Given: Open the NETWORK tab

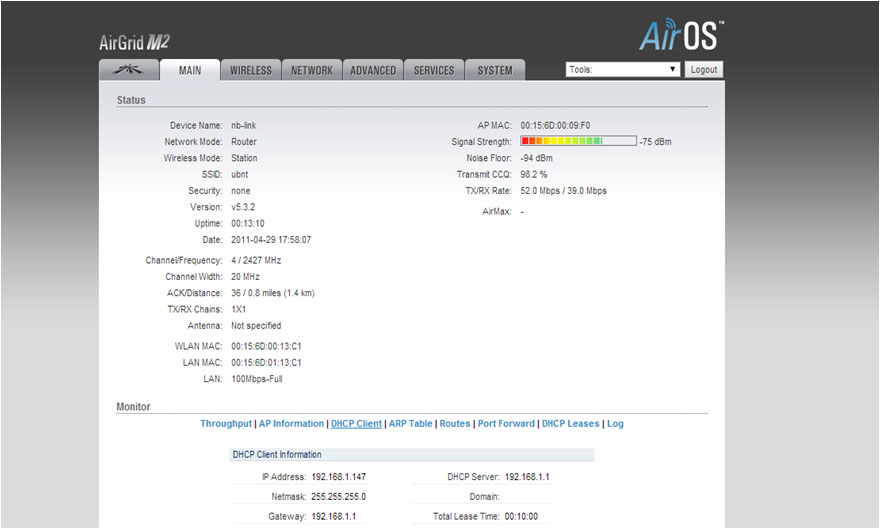Looking at the screenshot, I should (x=311, y=70).
